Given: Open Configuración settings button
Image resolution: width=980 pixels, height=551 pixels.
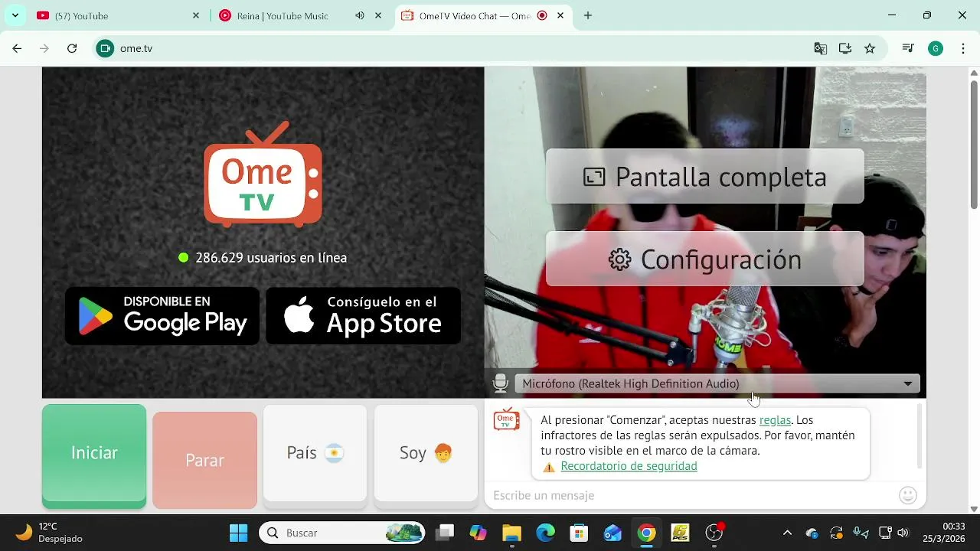Looking at the screenshot, I should click(705, 259).
